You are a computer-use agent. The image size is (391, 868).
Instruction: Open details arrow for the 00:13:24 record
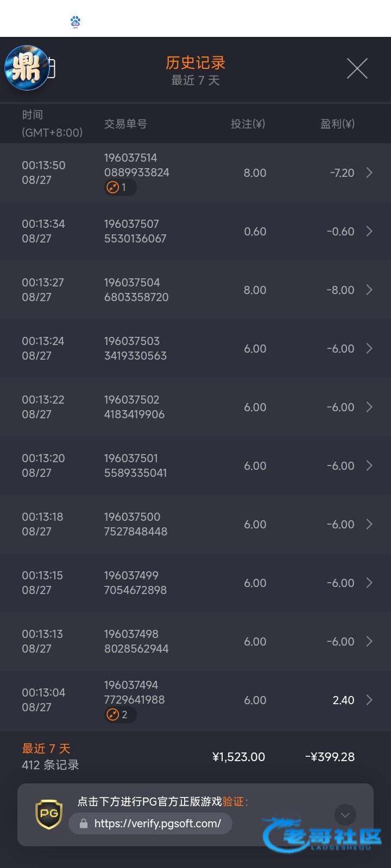pyautogui.click(x=369, y=348)
